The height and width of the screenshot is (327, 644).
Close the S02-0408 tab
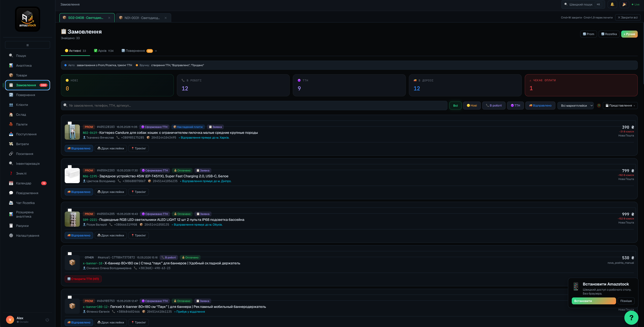coord(109,18)
